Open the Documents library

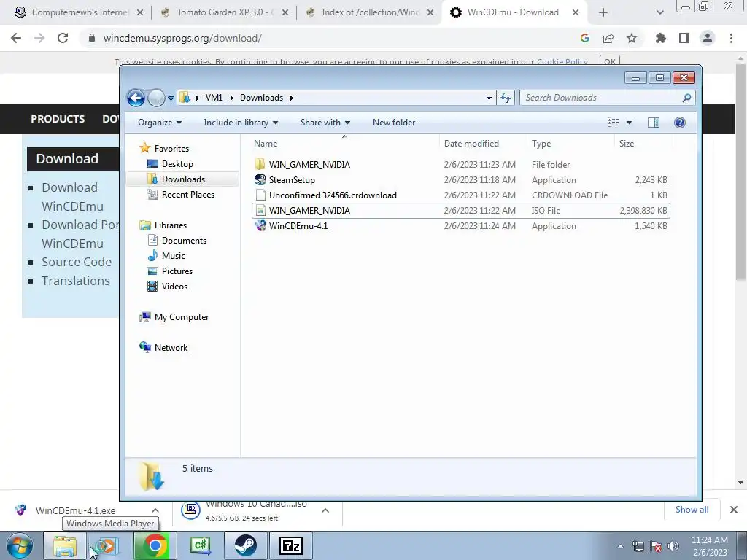(x=177, y=241)
